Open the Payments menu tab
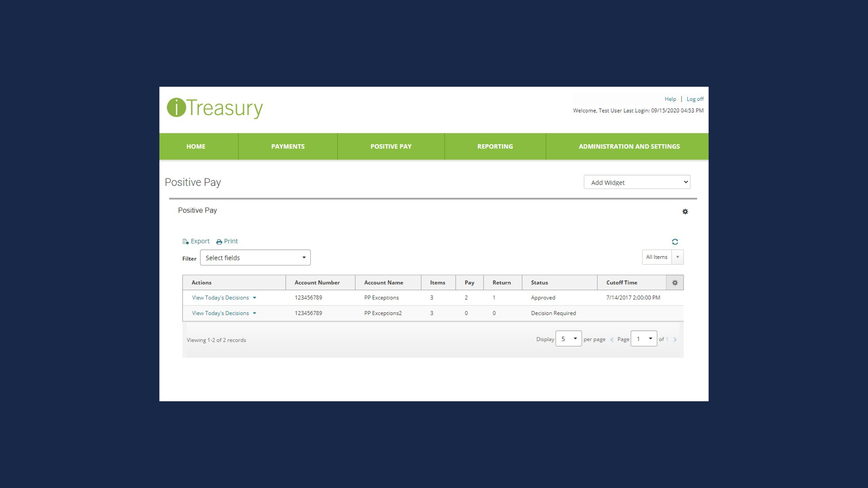The height and width of the screenshot is (488, 868). pyautogui.click(x=287, y=146)
